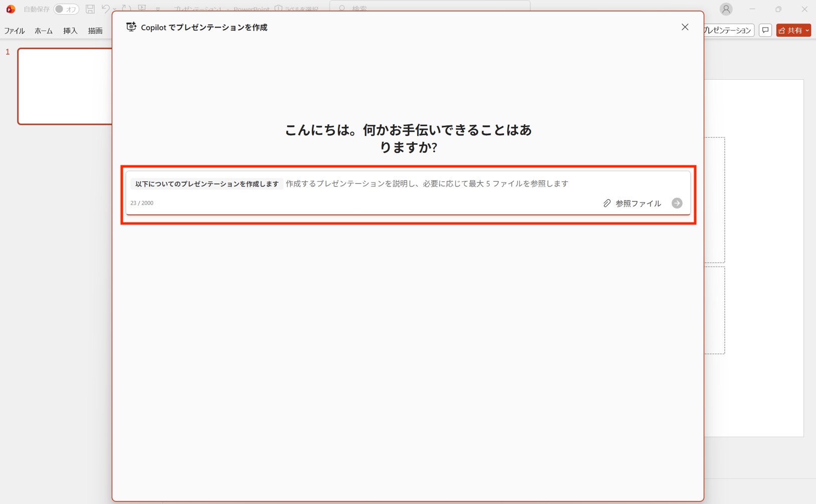Click the Copilot icon in dialog title
The image size is (816, 504).
pos(131,27)
